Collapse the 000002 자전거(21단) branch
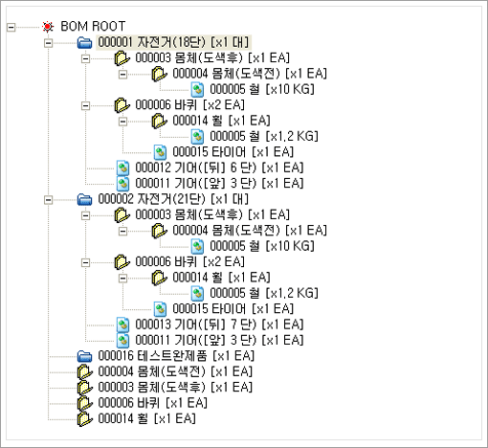488x448 pixels. (x=48, y=200)
